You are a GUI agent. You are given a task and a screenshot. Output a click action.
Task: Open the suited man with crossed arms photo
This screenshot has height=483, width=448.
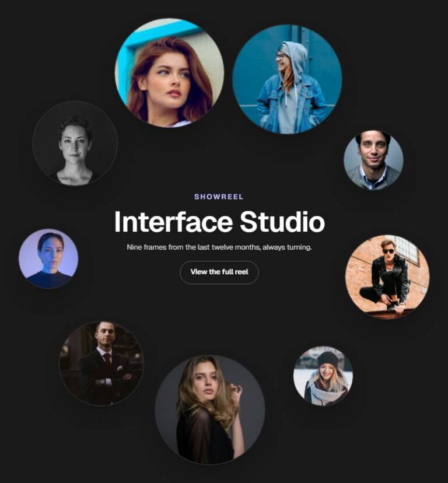(x=101, y=363)
